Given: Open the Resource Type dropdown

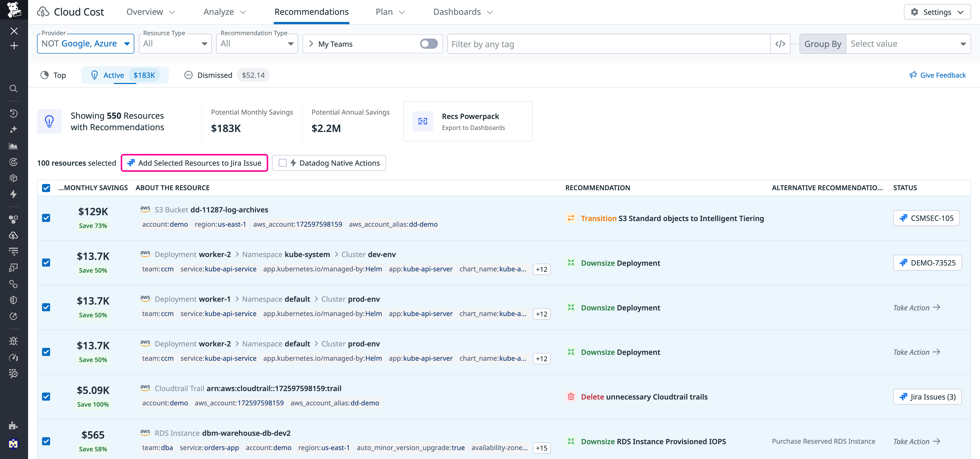Looking at the screenshot, I should [175, 43].
